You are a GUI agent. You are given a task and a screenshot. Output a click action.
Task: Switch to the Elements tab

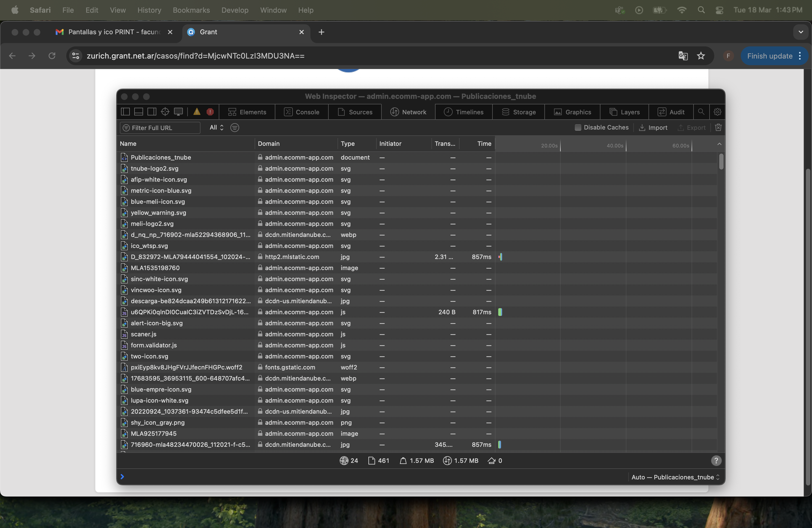(x=247, y=112)
